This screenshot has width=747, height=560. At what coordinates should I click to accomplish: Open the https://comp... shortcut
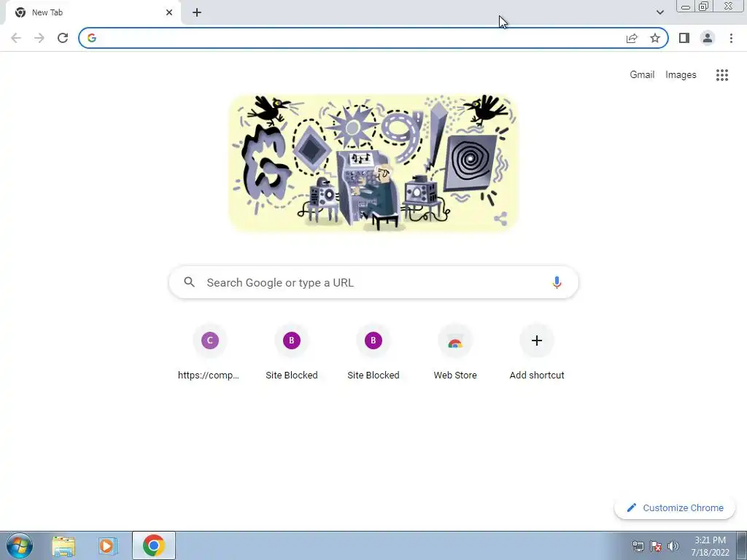pyautogui.click(x=209, y=351)
